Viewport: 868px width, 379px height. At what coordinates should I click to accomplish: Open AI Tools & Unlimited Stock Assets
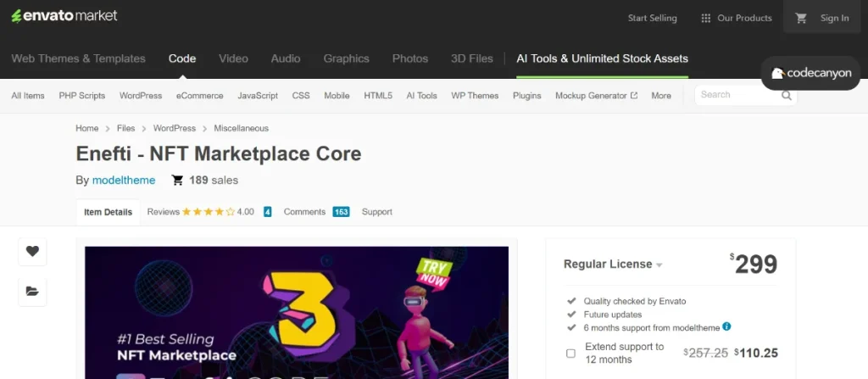click(603, 59)
